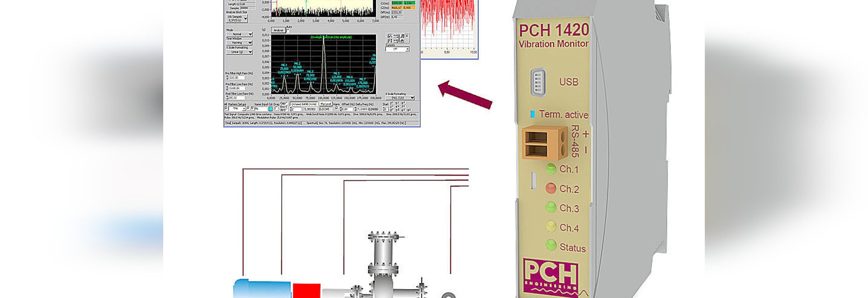Select the pan hand tool in graph palette
Image resolution: width=868 pixels, height=298 pixels.
(x=402, y=41)
